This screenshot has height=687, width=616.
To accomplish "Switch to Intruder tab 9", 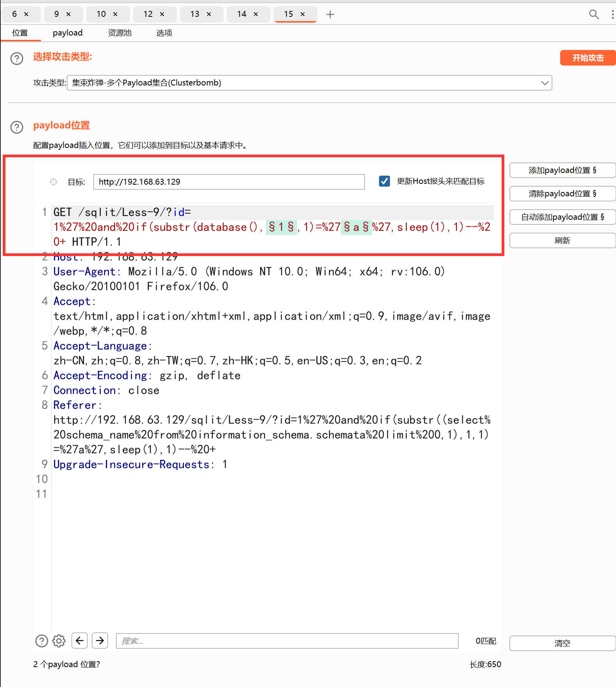I will 57,14.
